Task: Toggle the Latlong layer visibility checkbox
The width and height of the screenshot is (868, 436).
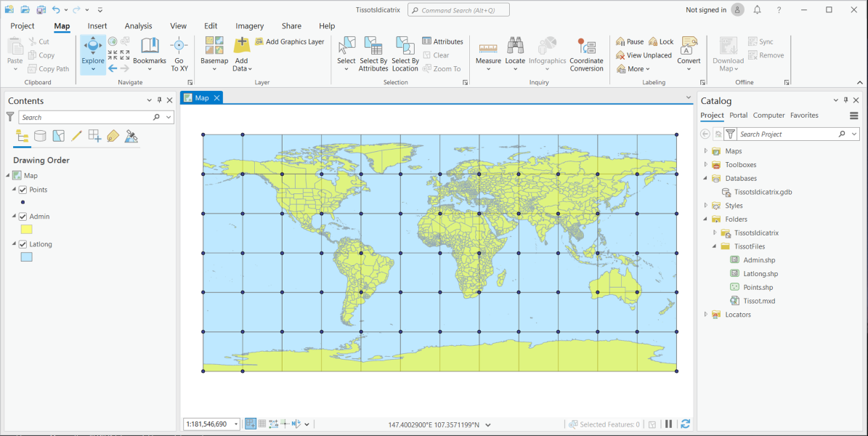Action: coord(23,244)
